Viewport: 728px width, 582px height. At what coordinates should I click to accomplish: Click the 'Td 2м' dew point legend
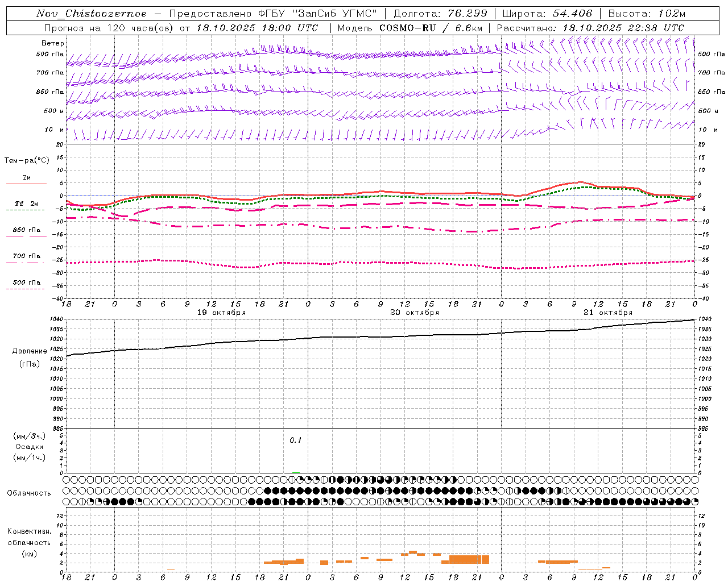(x=27, y=203)
